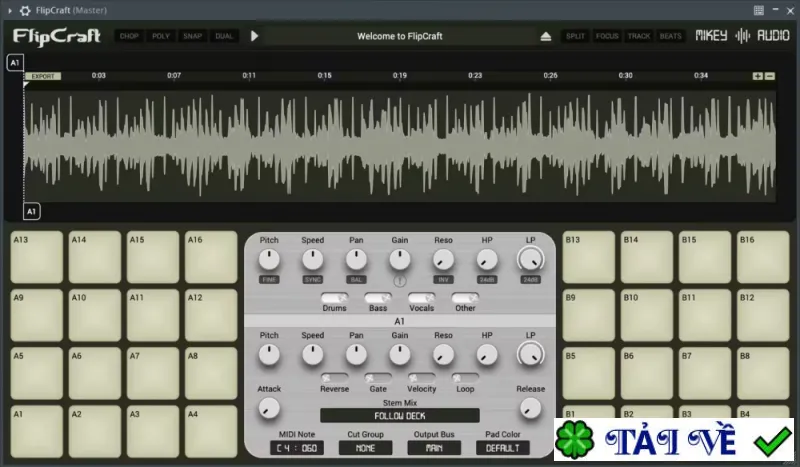800x467 pixels.
Task: Toggle the Drums stem switch
Action: (x=334, y=297)
